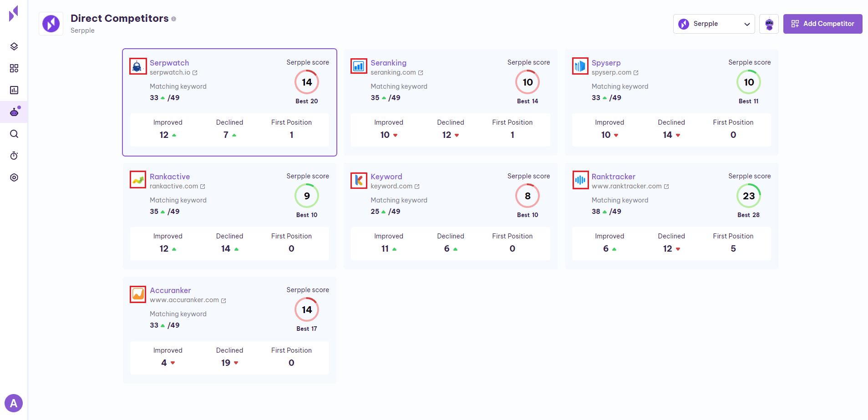Click the Serpwatch favicon
Screen dimensions: 868x420
(138, 66)
